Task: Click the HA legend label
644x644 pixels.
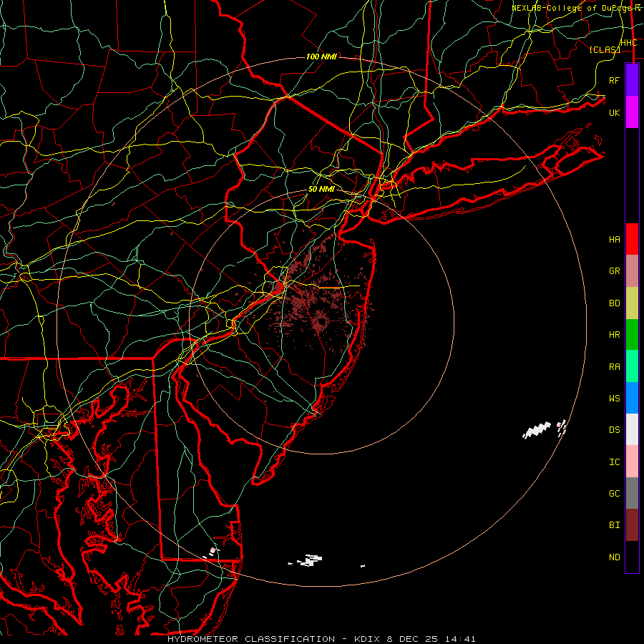Action: 614,240
